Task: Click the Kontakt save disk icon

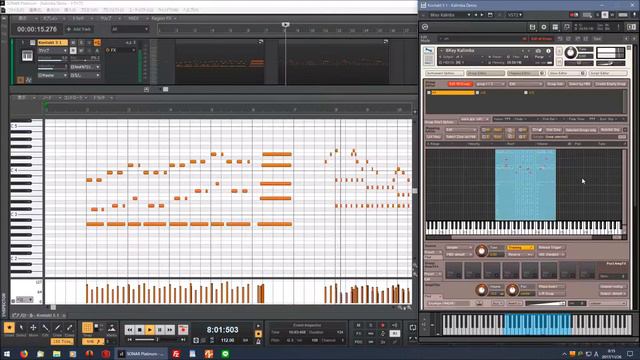Action: click(x=532, y=27)
